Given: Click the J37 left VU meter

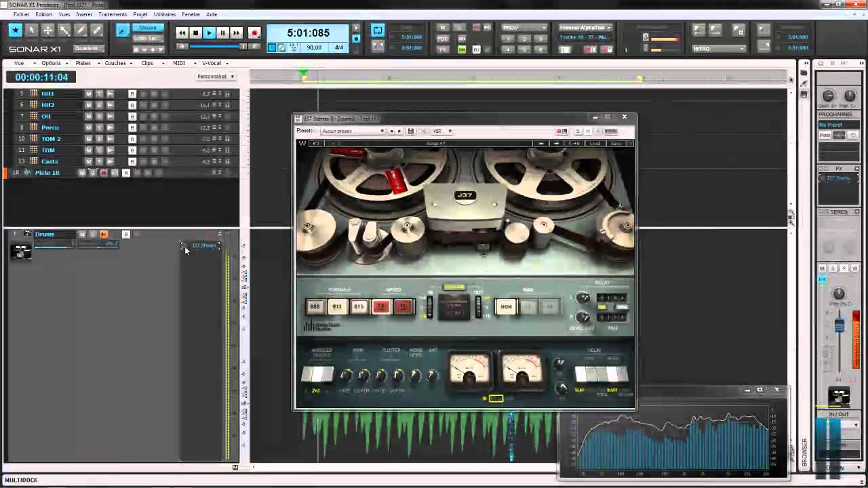Looking at the screenshot, I should [469, 371].
